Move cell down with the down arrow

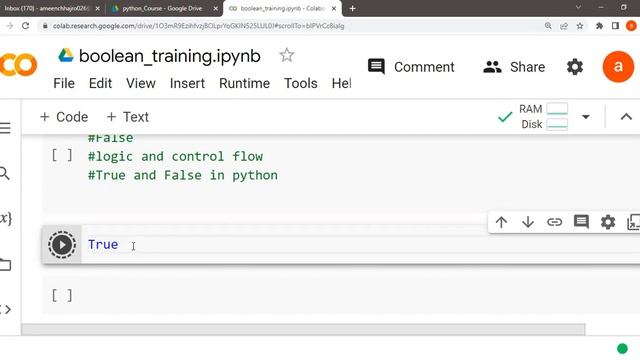528,222
